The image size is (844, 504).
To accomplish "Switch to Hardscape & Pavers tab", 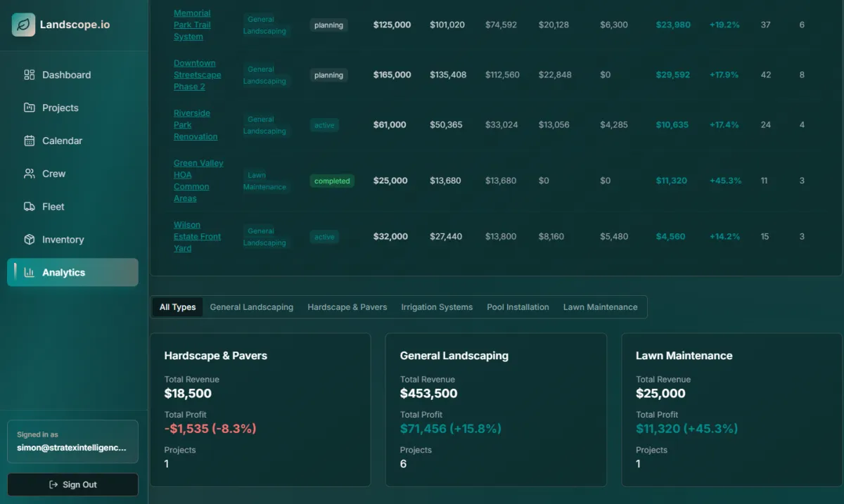I will [347, 307].
